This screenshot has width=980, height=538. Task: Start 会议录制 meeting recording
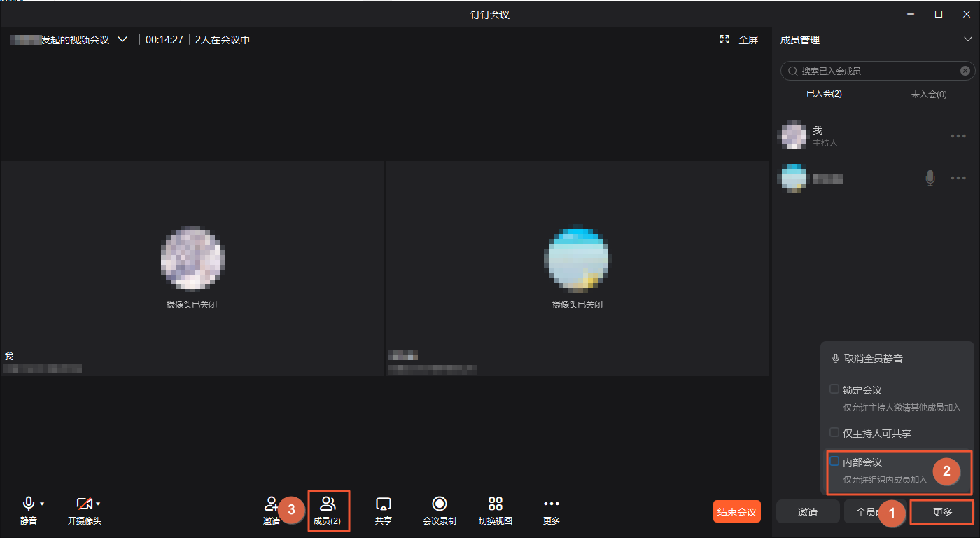[x=440, y=510]
